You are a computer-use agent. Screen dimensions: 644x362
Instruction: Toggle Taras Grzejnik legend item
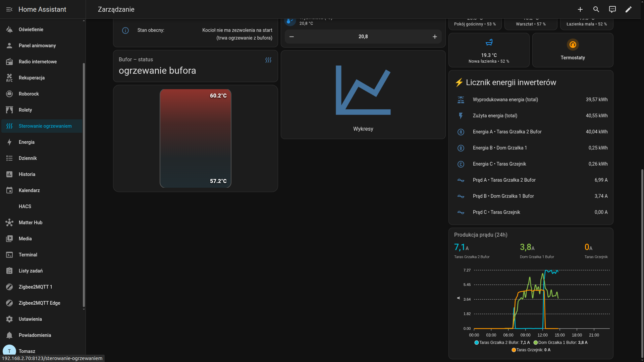(531, 350)
